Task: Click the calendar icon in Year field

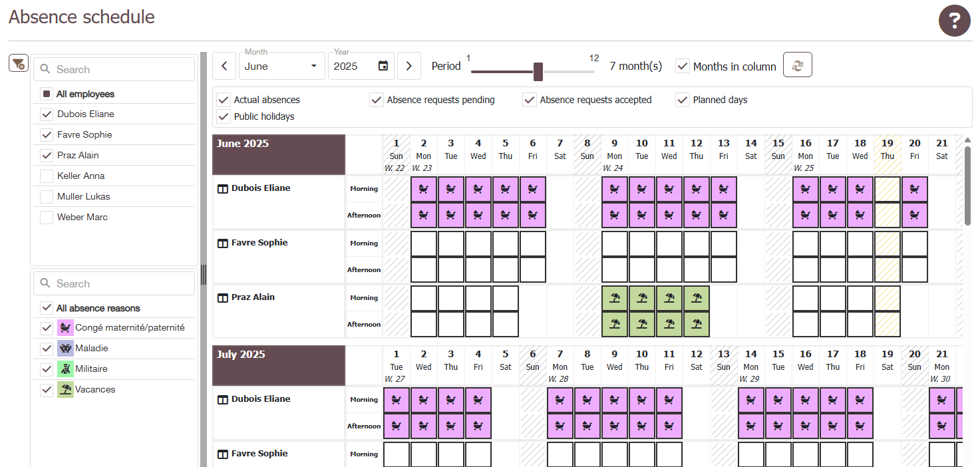Action: 383,66
